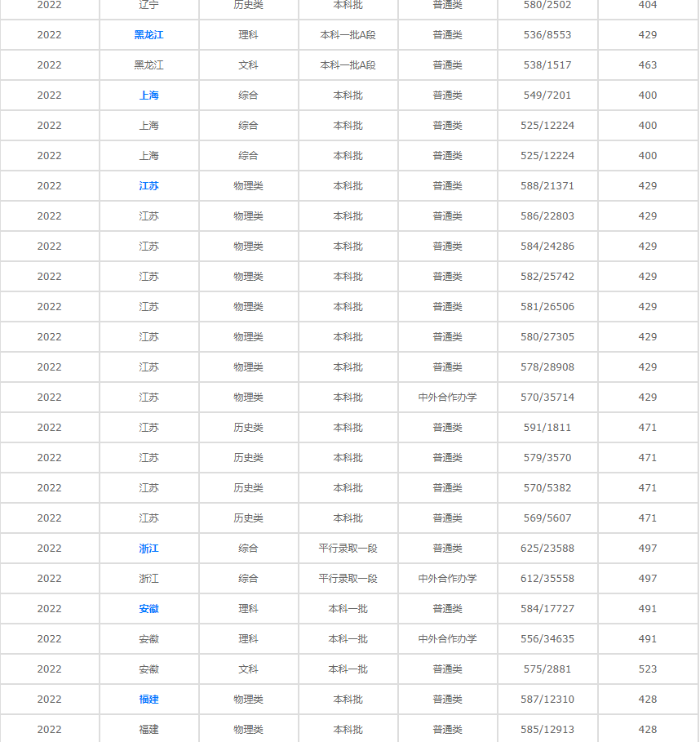The width and height of the screenshot is (700, 742).
Task: Select the score cell 587/12310
Action: click(547, 700)
